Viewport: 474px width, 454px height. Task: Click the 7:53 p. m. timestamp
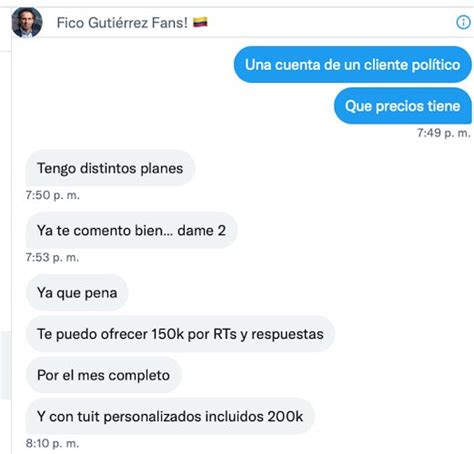click(x=53, y=257)
